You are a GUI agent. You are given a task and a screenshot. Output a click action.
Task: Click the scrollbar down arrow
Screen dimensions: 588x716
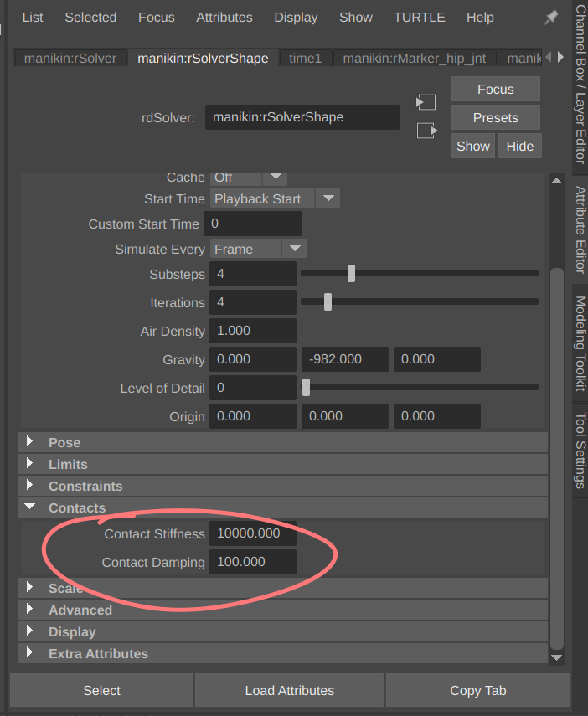pyautogui.click(x=556, y=657)
